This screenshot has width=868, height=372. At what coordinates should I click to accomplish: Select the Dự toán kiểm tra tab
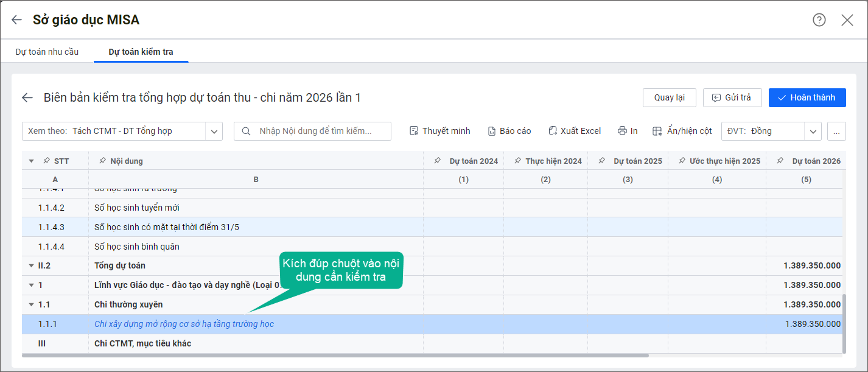coord(141,52)
